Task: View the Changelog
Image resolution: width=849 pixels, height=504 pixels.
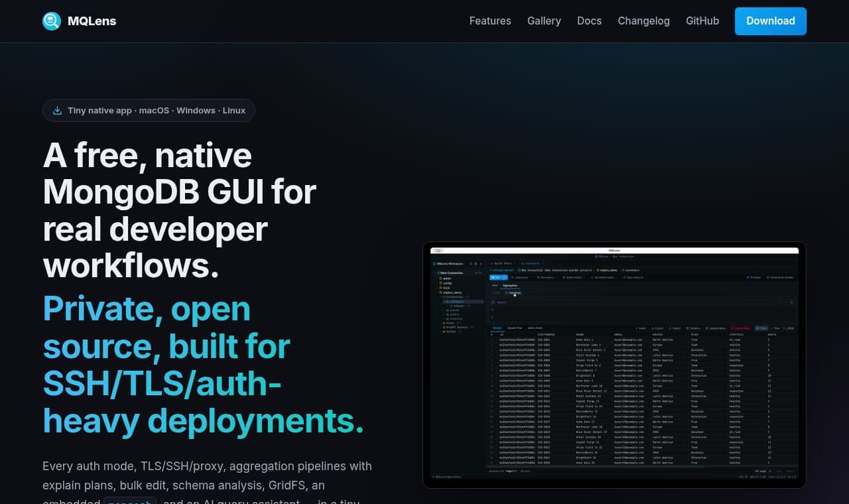Action: [643, 21]
